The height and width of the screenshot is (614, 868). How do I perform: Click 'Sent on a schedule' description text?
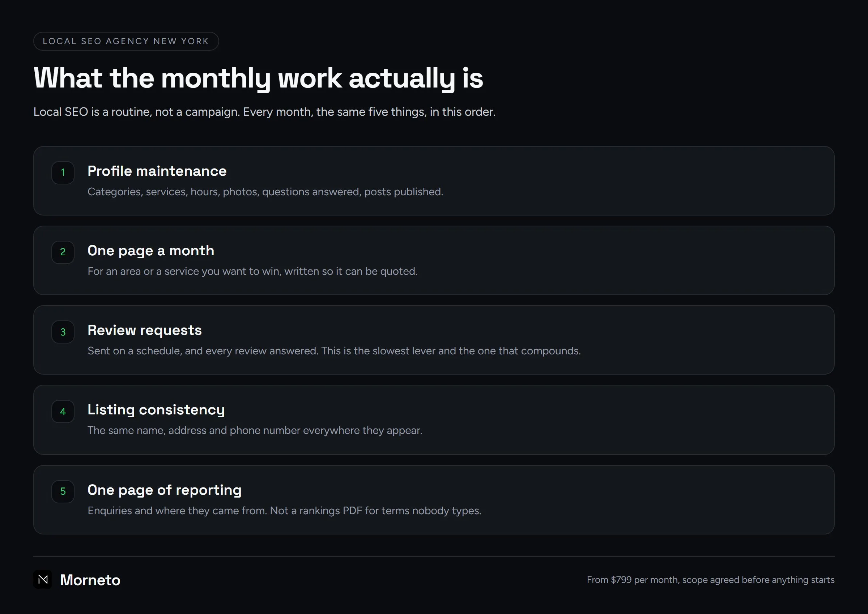coord(334,351)
